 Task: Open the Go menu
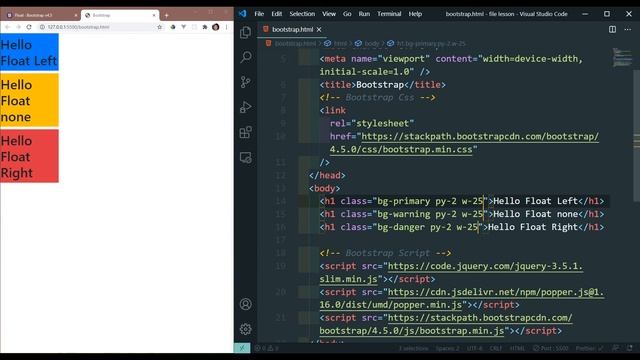click(x=347, y=14)
